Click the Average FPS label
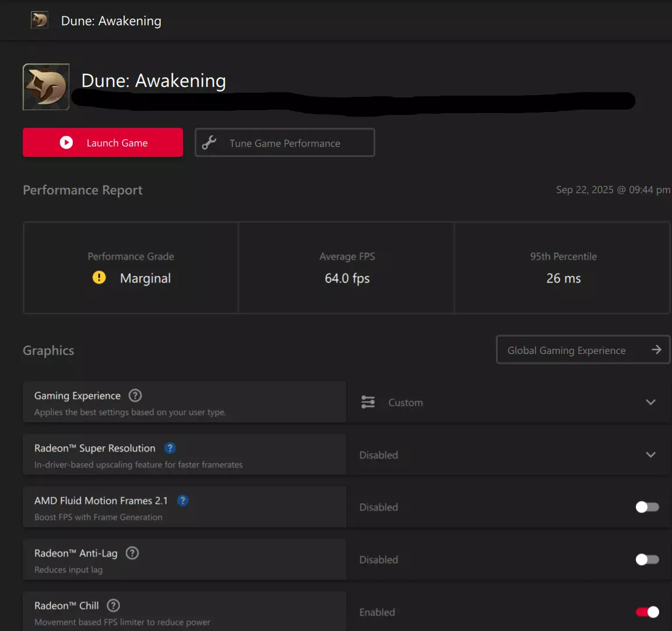 [x=347, y=256]
